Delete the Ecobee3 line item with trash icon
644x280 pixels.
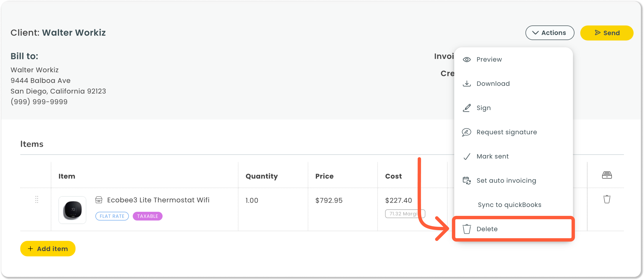tap(607, 199)
